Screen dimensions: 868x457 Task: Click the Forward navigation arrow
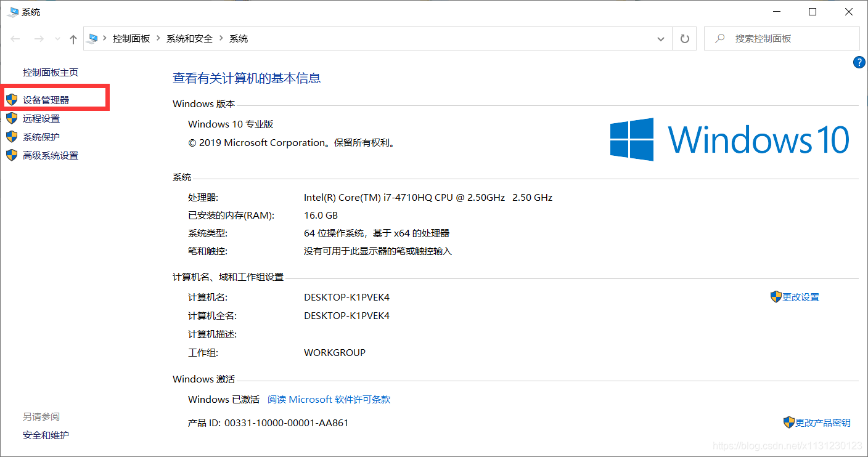pos(39,39)
